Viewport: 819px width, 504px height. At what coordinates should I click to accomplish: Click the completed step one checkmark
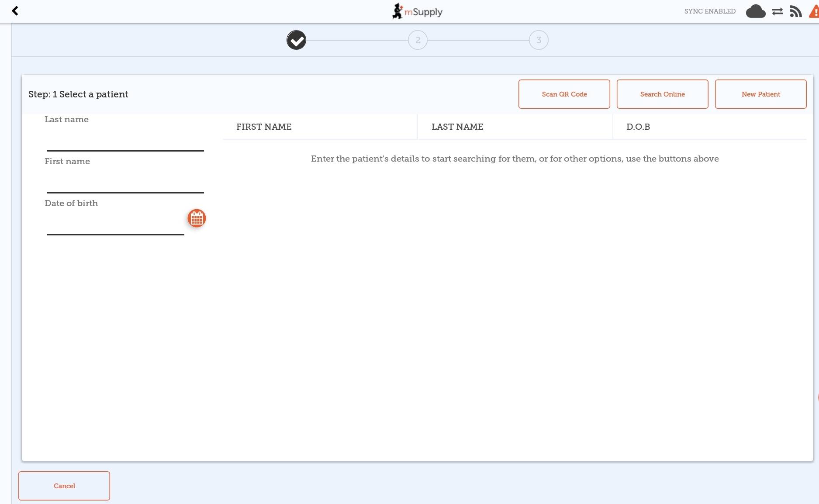tap(296, 40)
